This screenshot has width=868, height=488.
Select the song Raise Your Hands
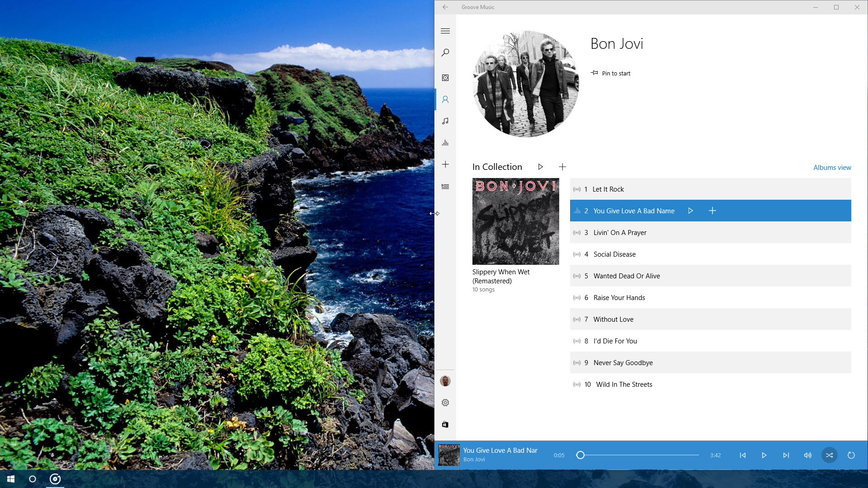710,298
